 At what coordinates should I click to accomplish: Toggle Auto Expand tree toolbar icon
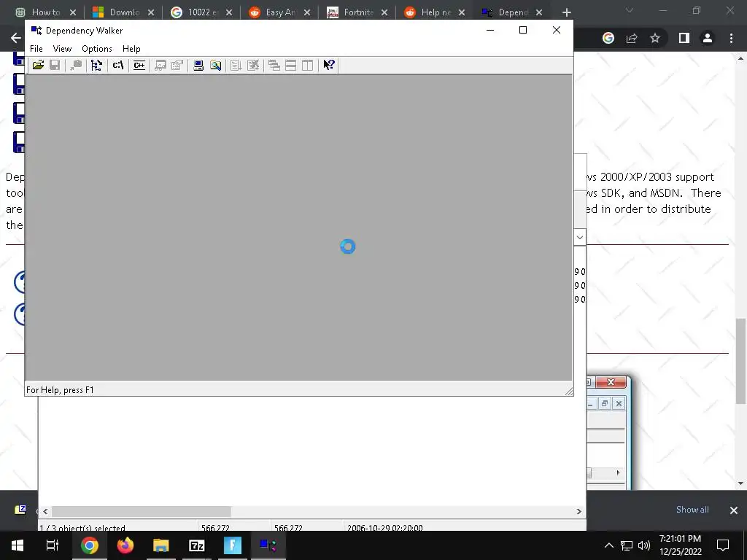pos(97,65)
